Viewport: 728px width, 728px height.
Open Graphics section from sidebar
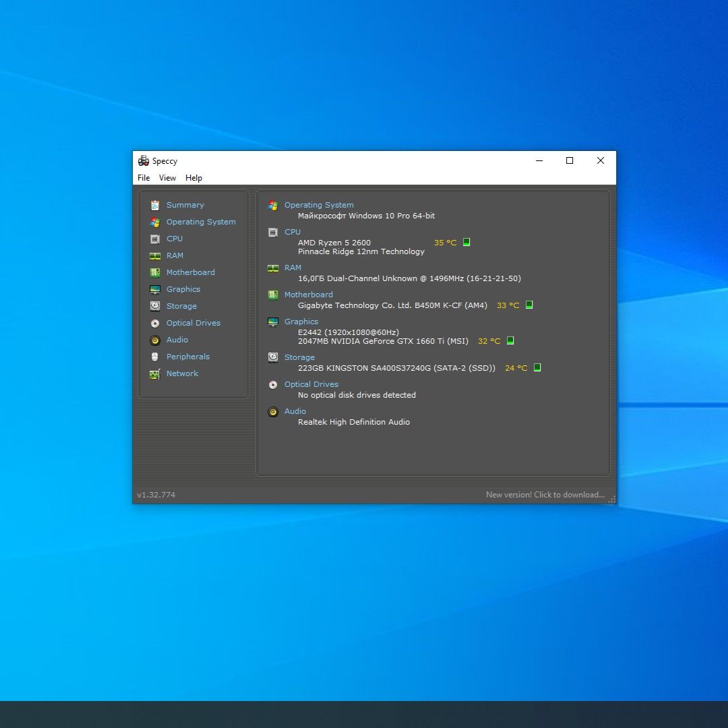pos(183,289)
